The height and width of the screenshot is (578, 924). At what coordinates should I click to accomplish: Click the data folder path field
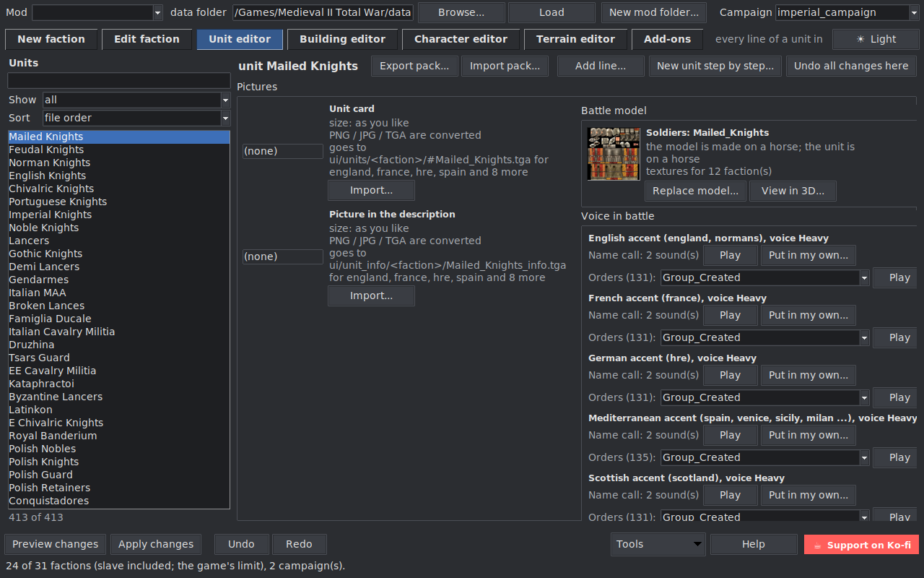(323, 12)
